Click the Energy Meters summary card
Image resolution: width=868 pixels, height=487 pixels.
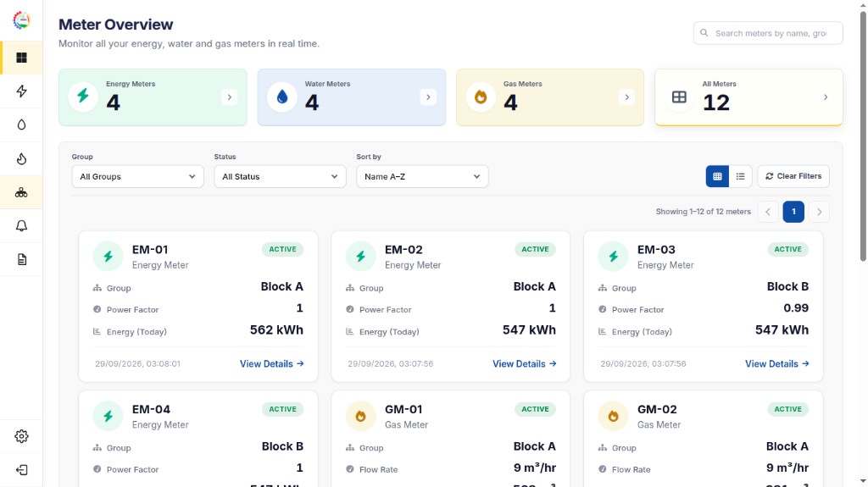pos(153,97)
